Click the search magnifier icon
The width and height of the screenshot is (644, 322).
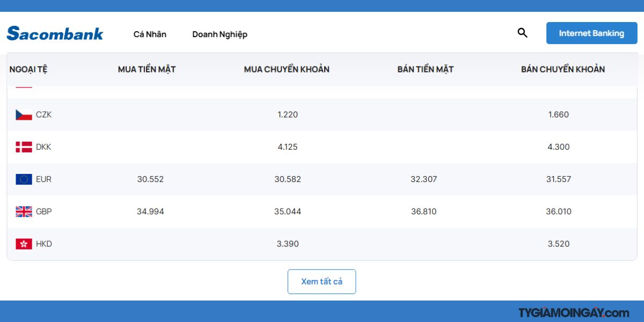pos(522,33)
